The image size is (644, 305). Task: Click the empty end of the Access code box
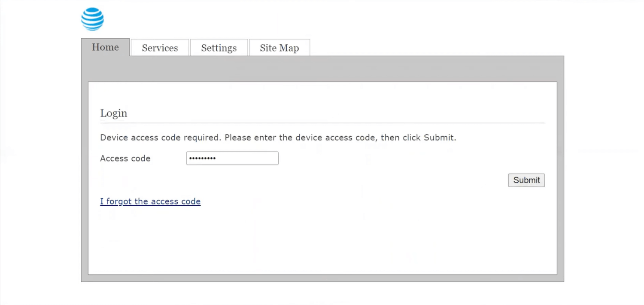coord(258,158)
